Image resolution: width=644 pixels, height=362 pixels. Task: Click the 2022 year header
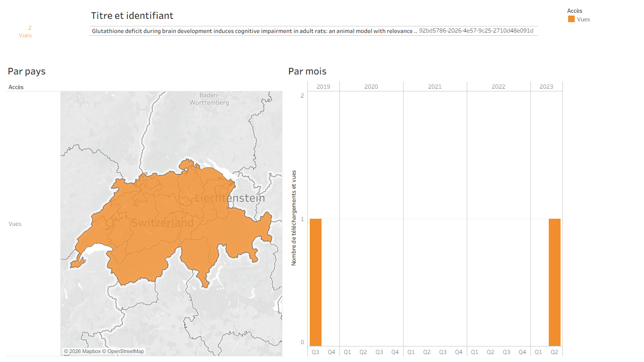498,87
